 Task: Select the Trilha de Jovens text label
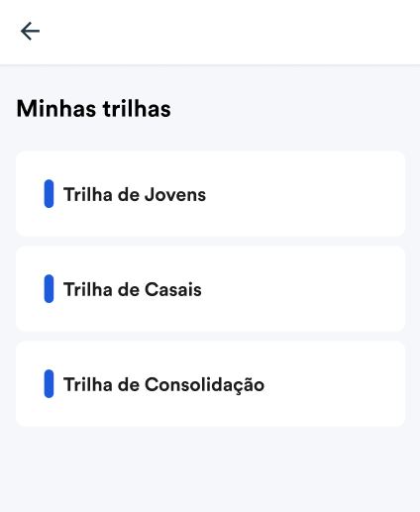pyautogui.click(x=135, y=194)
